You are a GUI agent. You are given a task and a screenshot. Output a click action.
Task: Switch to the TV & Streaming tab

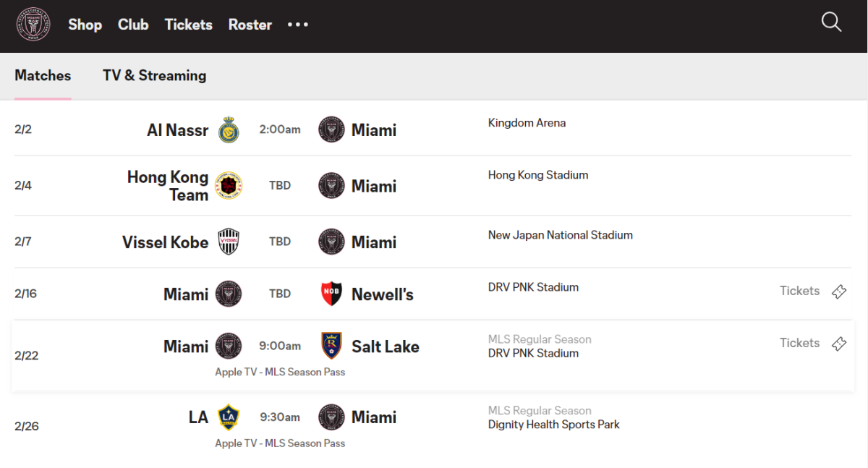click(x=155, y=75)
